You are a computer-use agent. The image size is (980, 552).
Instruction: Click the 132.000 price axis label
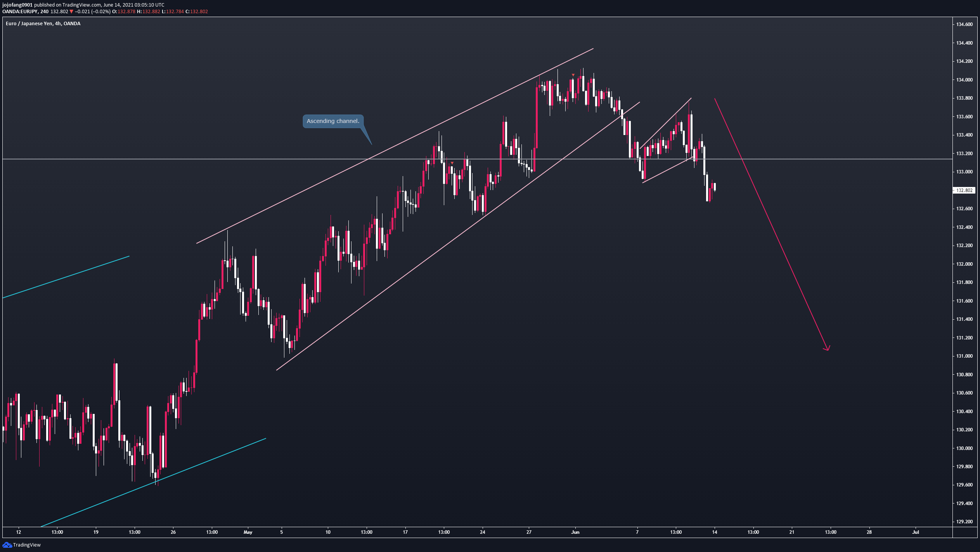pos(964,264)
